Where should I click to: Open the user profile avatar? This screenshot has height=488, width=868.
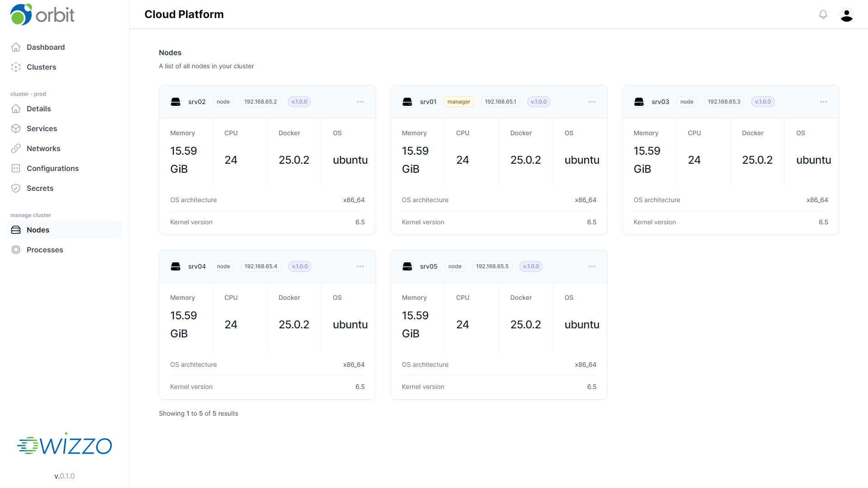[847, 15]
